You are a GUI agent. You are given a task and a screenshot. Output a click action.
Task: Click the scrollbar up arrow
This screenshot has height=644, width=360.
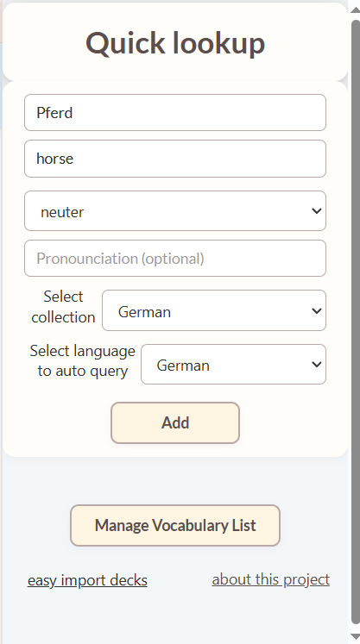click(x=356, y=9)
